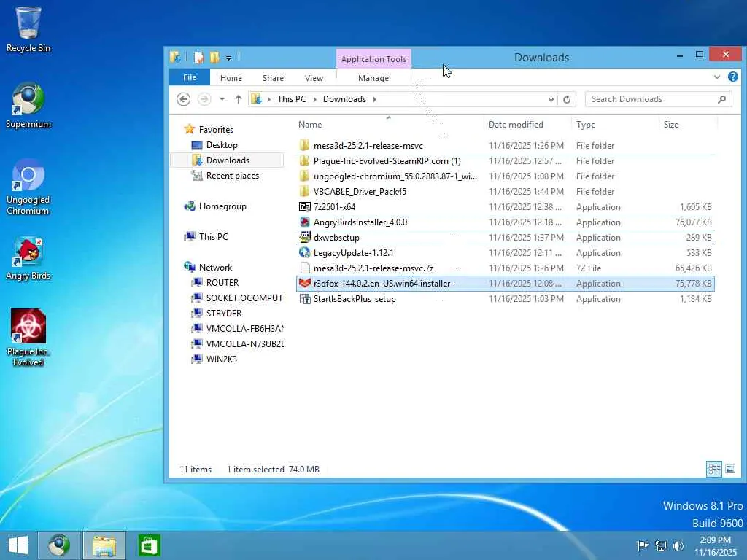The height and width of the screenshot is (560, 747).
Task: Select the Plague-Inc-Evolved-SteamRIP.com (1) folder
Action: point(506,161)
